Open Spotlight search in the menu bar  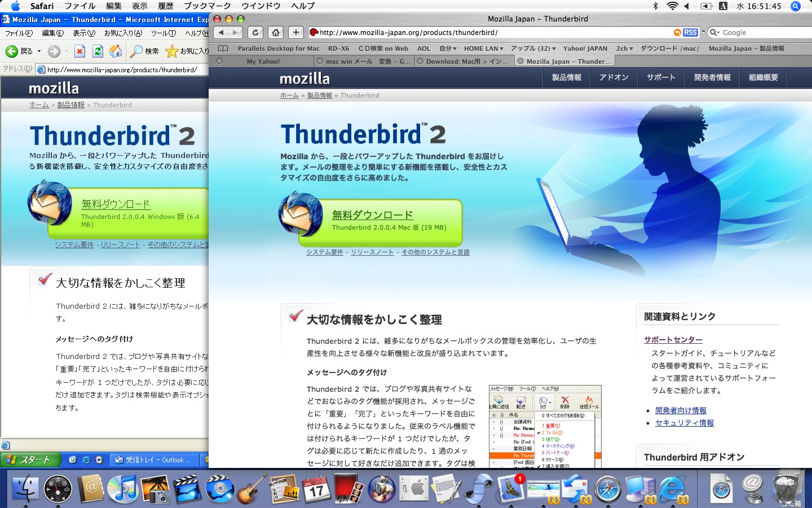[796, 6]
